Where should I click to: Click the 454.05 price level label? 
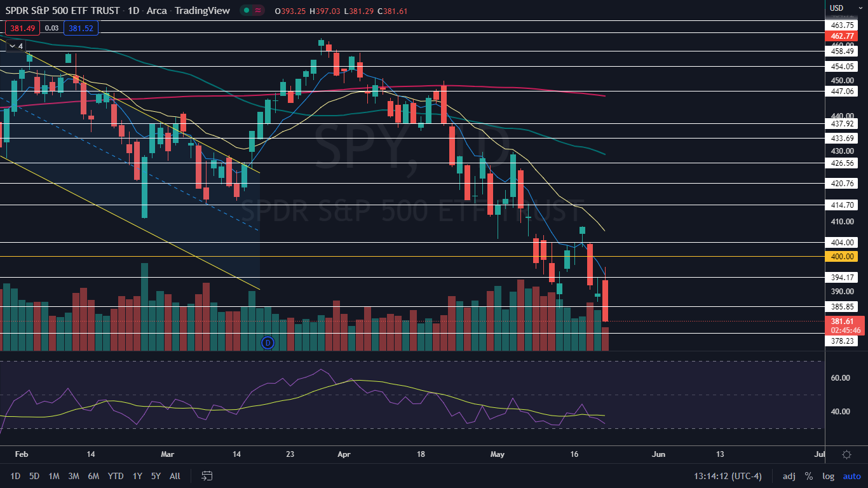[x=842, y=66]
